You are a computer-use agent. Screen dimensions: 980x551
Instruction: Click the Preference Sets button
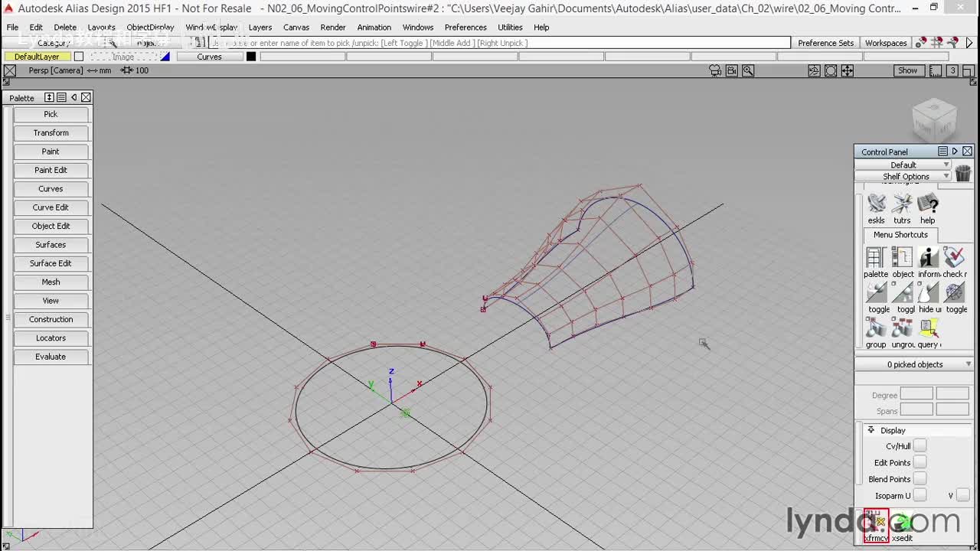point(825,43)
